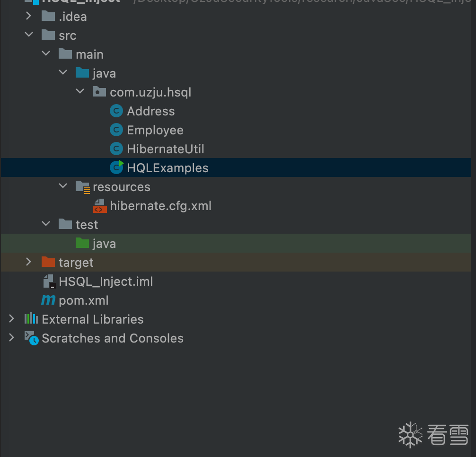Image resolution: width=476 pixels, height=457 pixels.
Task: Select the pom.xml file
Action: tap(83, 300)
